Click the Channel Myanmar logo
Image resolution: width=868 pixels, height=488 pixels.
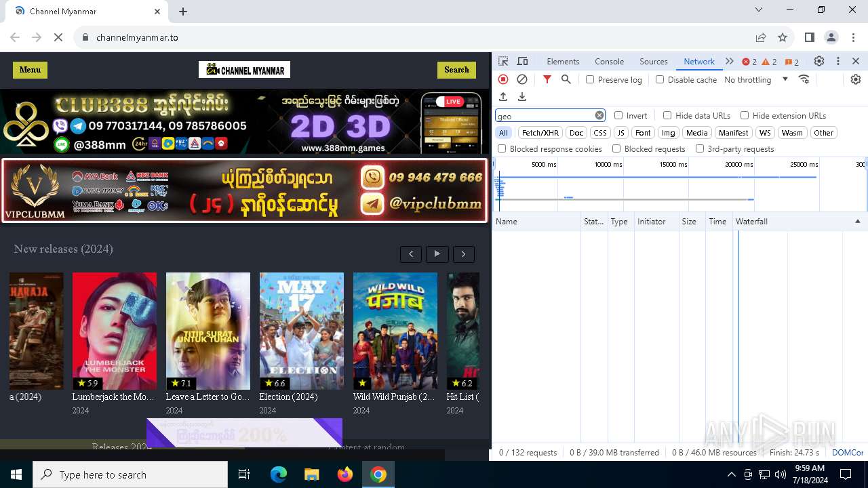pyautogui.click(x=244, y=70)
